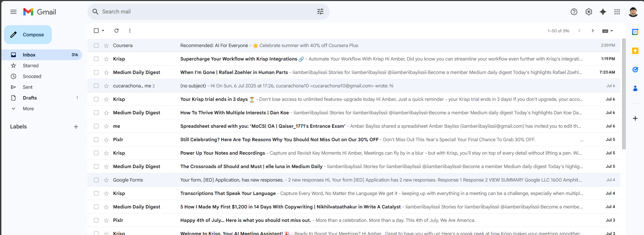Select Google Forms email checkbox

click(x=96, y=180)
